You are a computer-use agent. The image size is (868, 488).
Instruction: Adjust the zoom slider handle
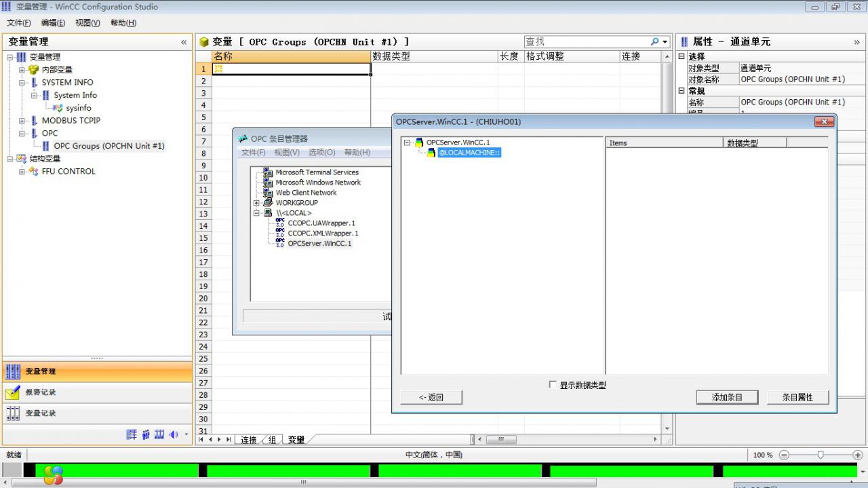(821, 455)
